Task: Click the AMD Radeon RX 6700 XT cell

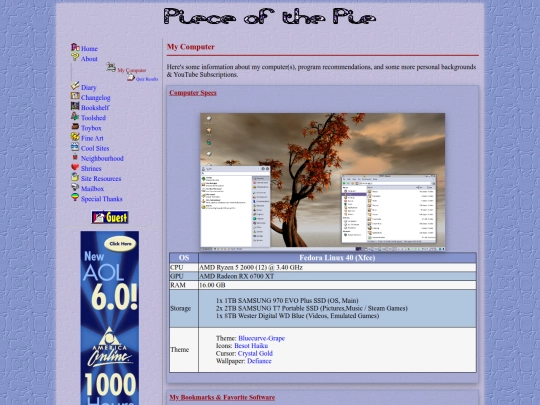Action: 337,276
